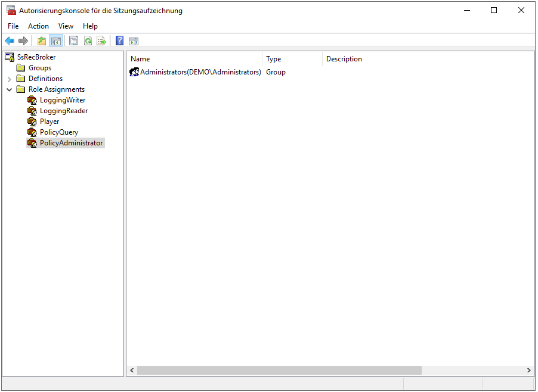Click the Name column header
Viewport: 538px width, 392px height.
[141, 58]
